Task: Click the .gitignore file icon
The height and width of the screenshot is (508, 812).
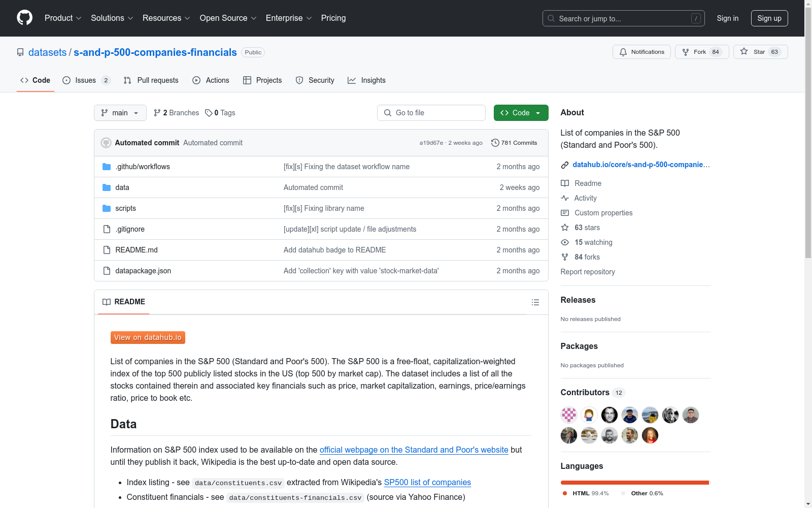Action: (107, 229)
